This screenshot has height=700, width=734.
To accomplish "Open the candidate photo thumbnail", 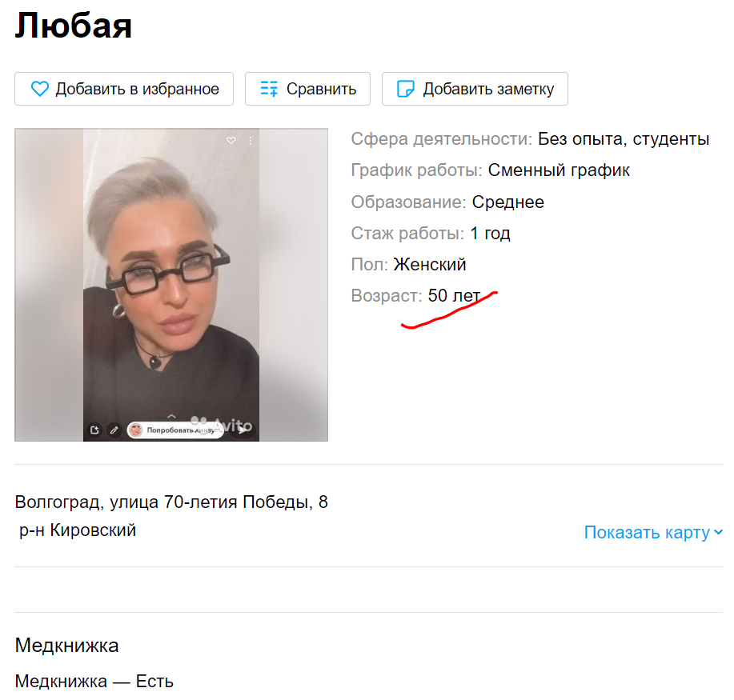I will point(171,285).
